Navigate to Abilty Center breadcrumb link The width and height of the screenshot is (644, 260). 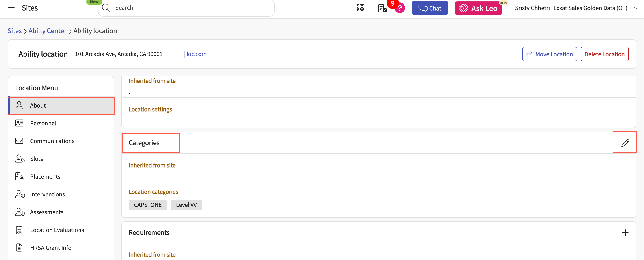coord(47,31)
